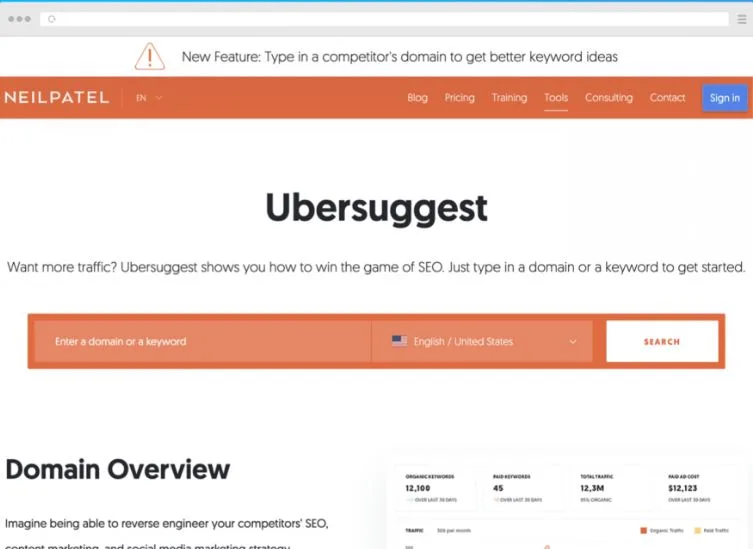Click the 'Want more traffic?' tagline text
The height and width of the screenshot is (549, 753).
click(x=376, y=267)
